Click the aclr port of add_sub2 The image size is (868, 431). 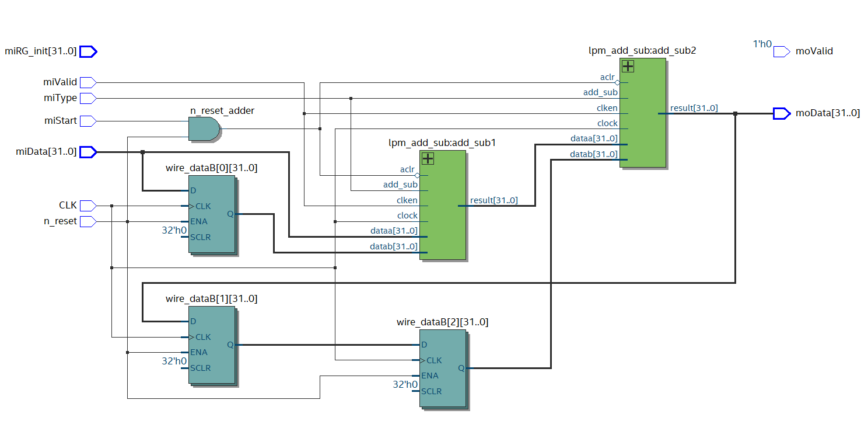[x=607, y=77]
